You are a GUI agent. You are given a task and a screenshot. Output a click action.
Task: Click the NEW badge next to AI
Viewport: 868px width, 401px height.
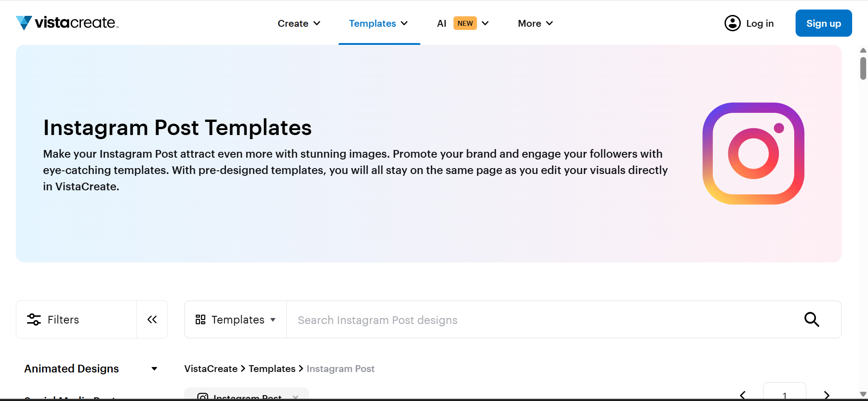coord(465,23)
